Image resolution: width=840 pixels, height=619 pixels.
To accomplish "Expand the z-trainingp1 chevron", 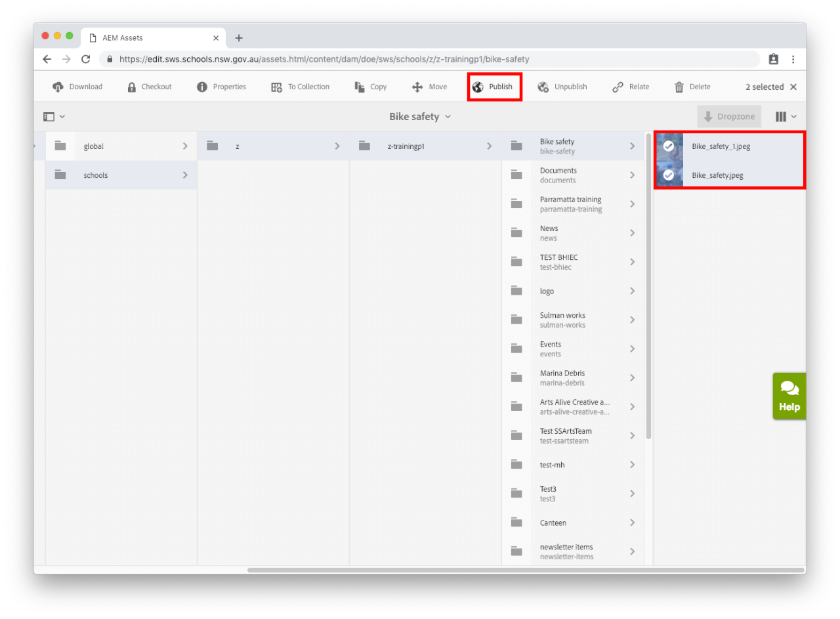I will coord(489,146).
